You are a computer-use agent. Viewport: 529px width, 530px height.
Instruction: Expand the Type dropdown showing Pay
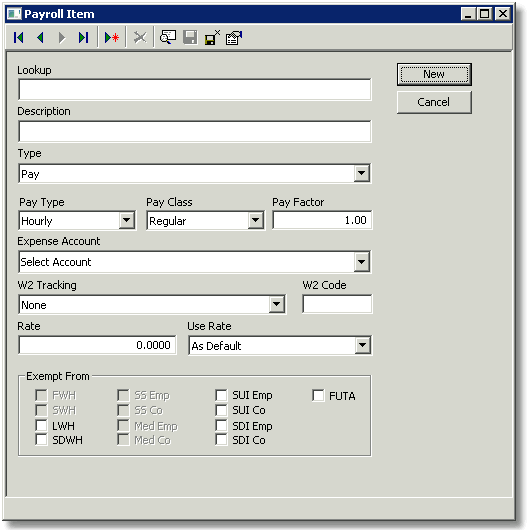(x=361, y=173)
